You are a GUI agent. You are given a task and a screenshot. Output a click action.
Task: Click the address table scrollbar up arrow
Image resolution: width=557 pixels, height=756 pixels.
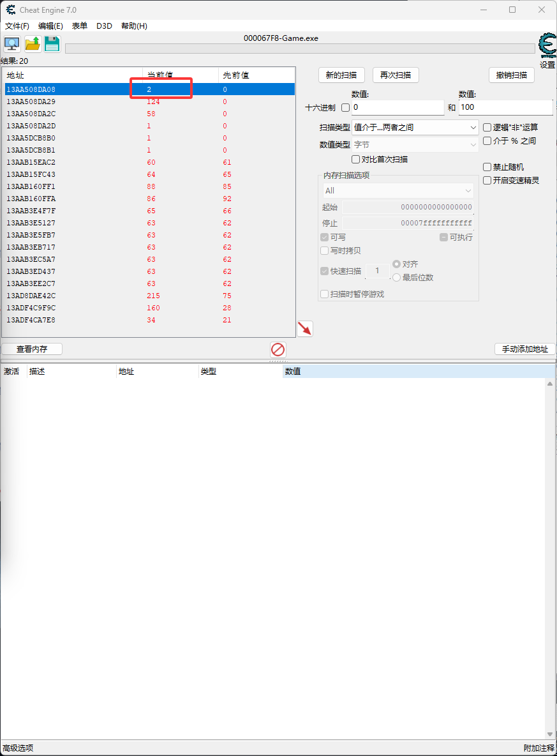[550, 384]
